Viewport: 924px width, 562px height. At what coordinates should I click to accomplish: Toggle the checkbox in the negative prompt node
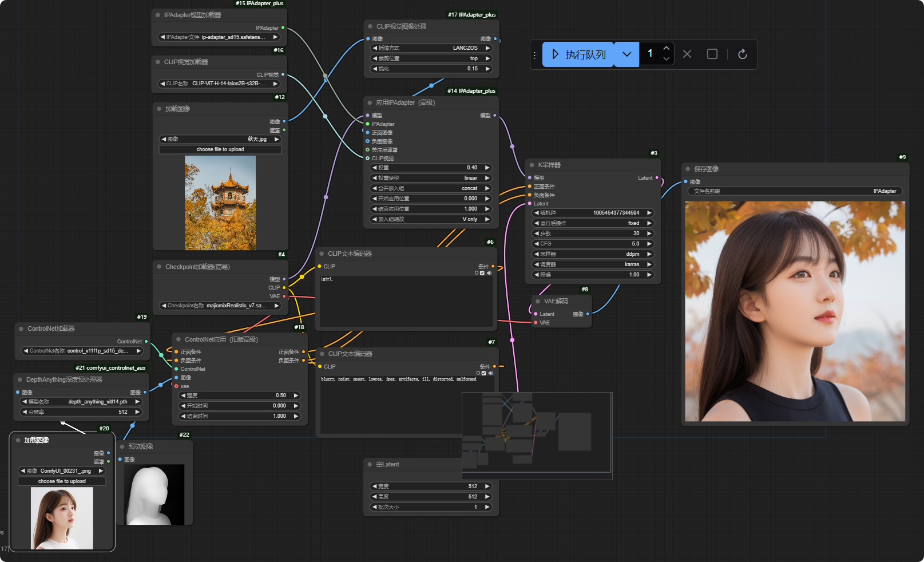click(x=484, y=373)
